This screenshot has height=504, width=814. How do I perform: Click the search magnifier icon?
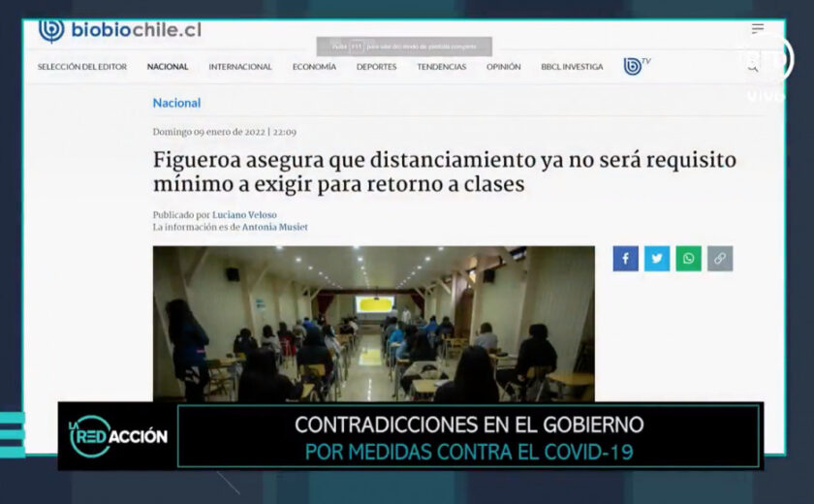752,67
